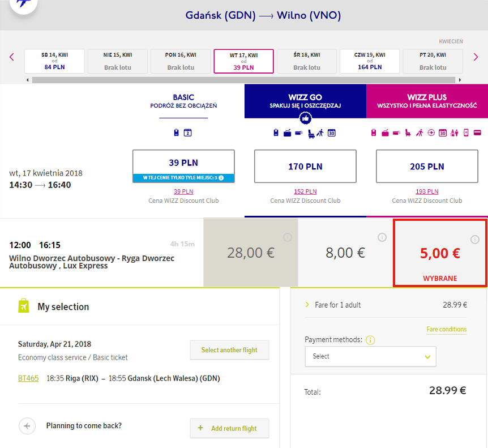Select the SB 14, KWI 84 PLN date
Image resolution: width=488 pixels, height=448 pixels.
coord(54,61)
